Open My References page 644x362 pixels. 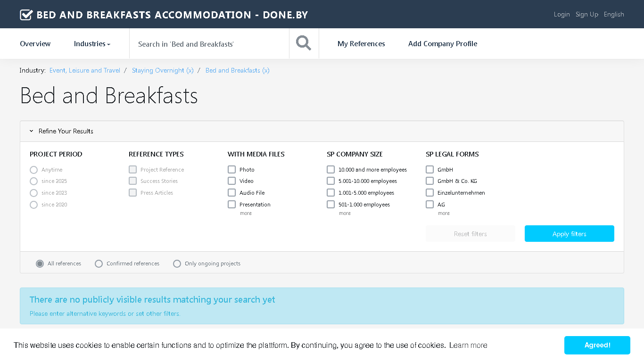pyautogui.click(x=361, y=44)
